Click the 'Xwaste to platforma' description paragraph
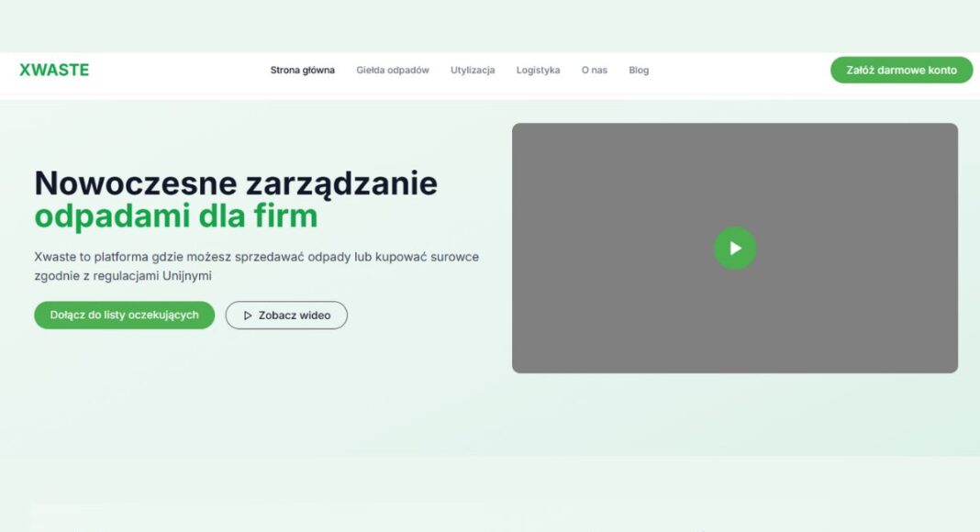This screenshot has width=980, height=532. tap(257, 266)
